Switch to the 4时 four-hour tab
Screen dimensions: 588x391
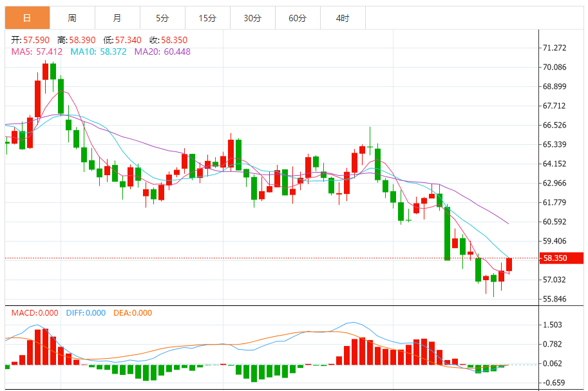coord(343,18)
